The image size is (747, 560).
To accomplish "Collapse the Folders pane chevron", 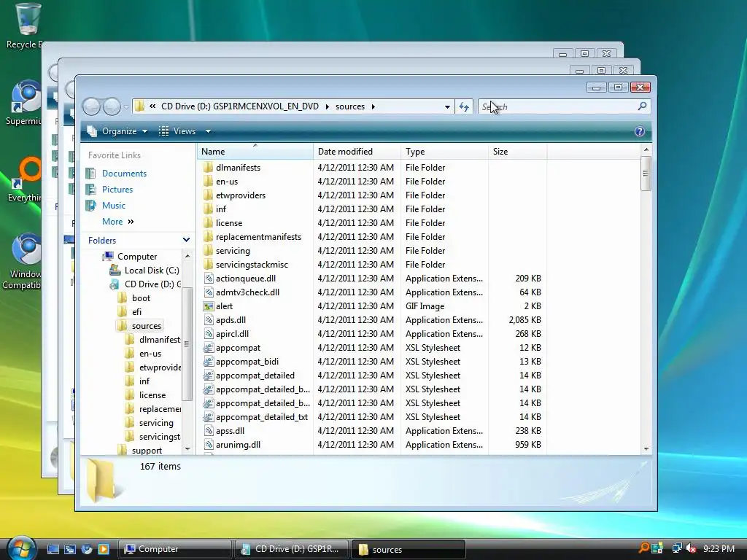I will pyautogui.click(x=186, y=240).
